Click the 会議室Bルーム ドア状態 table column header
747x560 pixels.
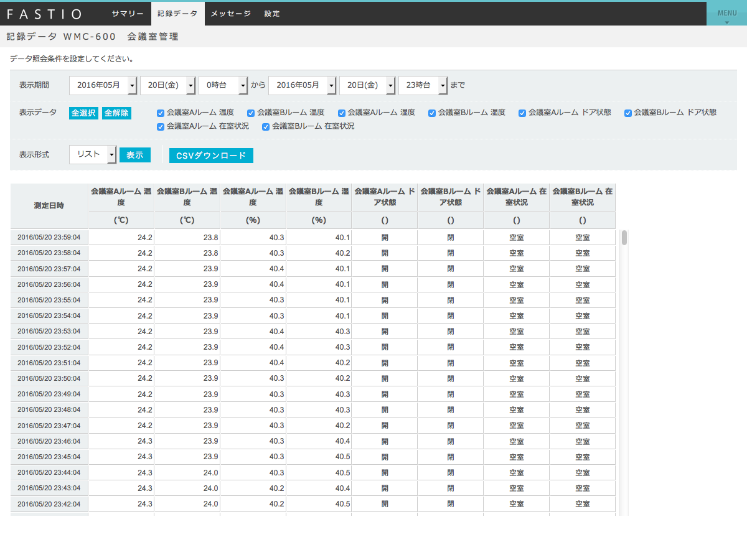pos(451,197)
